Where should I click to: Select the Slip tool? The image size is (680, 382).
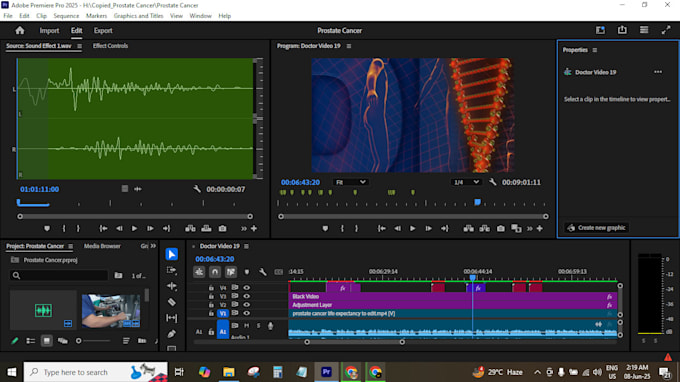(x=171, y=318)
